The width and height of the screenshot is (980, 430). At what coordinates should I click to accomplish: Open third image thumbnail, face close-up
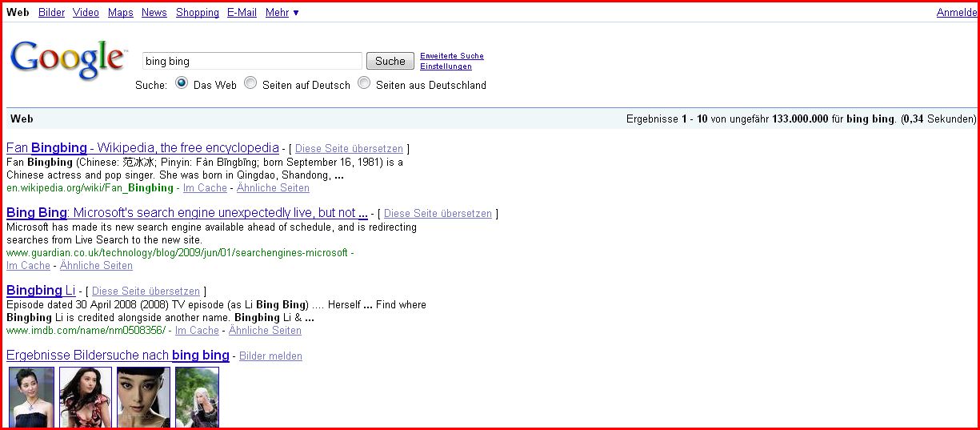[143, 397]
